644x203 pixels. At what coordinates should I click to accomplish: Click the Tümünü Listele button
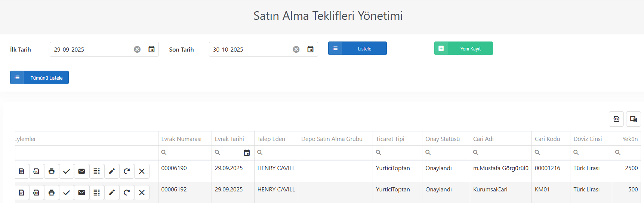click(x=39, y=77)
